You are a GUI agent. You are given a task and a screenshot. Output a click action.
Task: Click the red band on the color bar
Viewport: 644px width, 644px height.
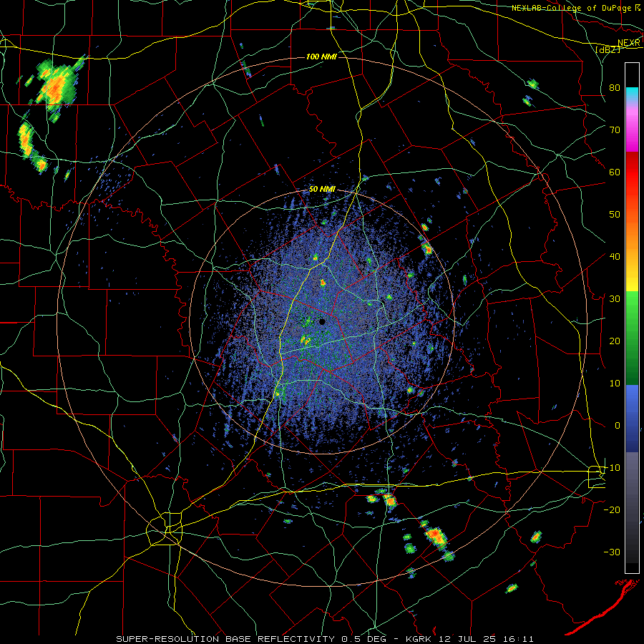pyautogui.click(x=632, y=172)
